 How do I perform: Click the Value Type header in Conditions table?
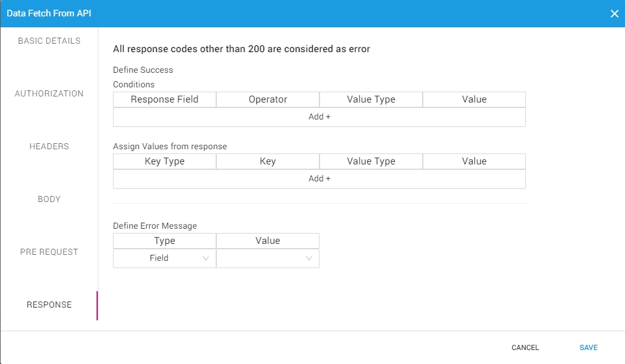pyautogui.click(x=371, y=99)
